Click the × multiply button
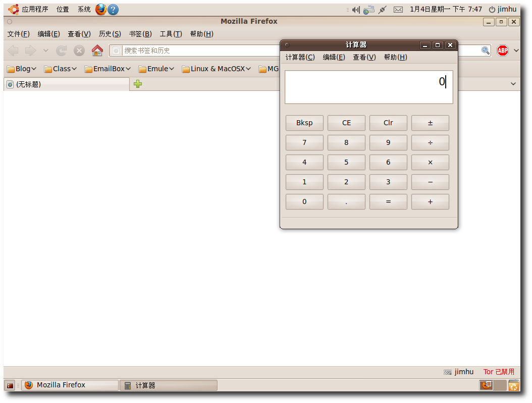The image size is (532, 403). [430, 162]
